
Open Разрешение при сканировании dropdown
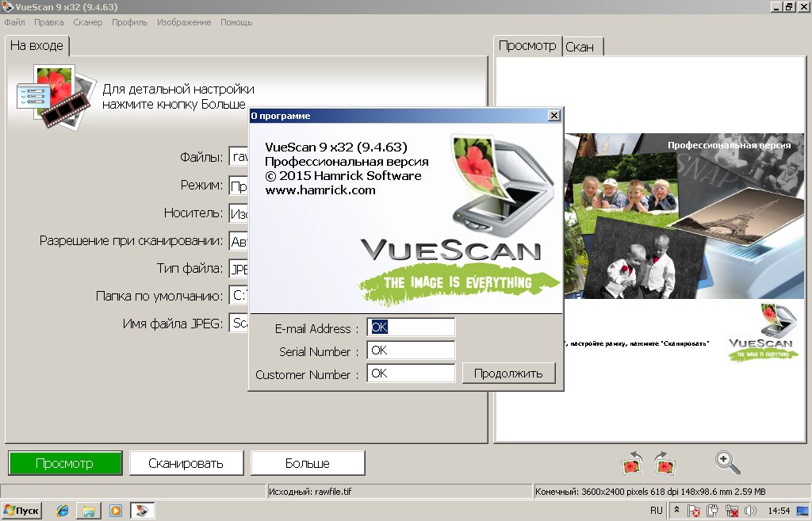pyautogui.click(x=239, y=241)
